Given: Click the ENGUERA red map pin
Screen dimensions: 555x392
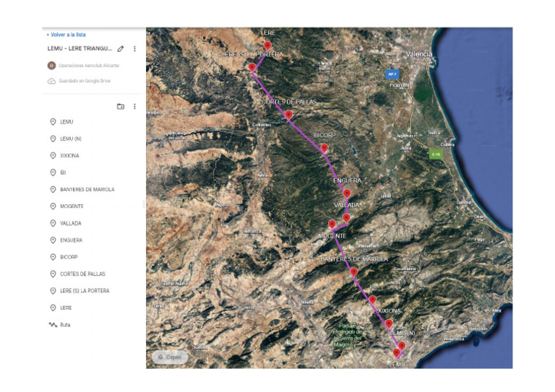Looking at the screenshot, I should pos(347,193).
